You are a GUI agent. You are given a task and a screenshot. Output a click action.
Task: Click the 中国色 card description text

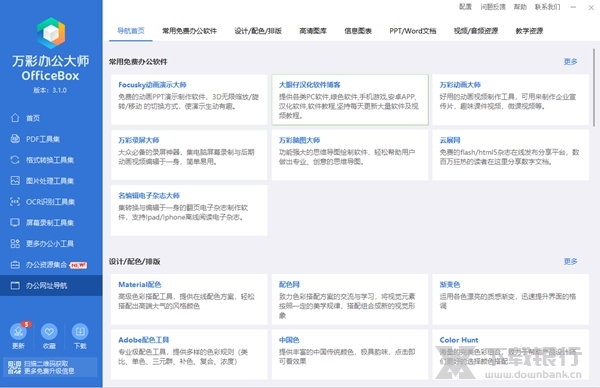[x=347, y=357]
